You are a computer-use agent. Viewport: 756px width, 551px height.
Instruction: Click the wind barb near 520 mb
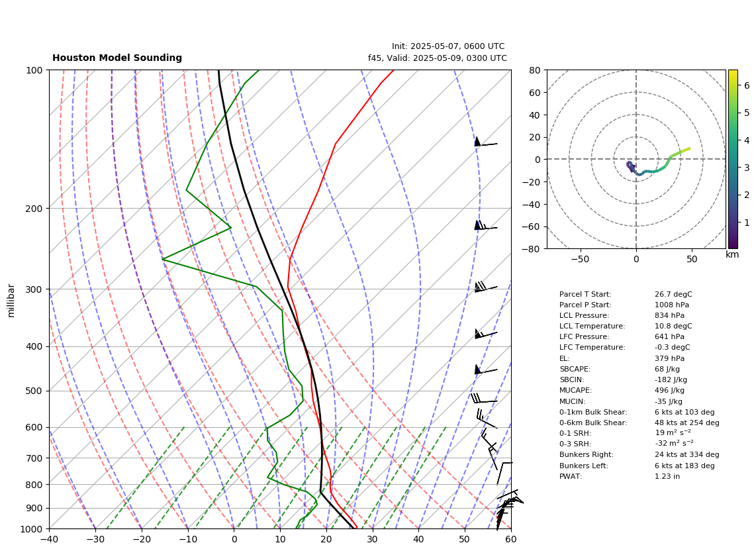(x=484, y=399)
